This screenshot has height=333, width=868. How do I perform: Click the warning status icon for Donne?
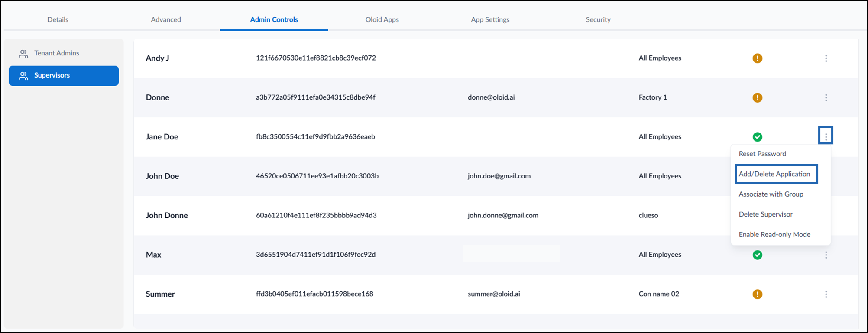coord(757,97)
